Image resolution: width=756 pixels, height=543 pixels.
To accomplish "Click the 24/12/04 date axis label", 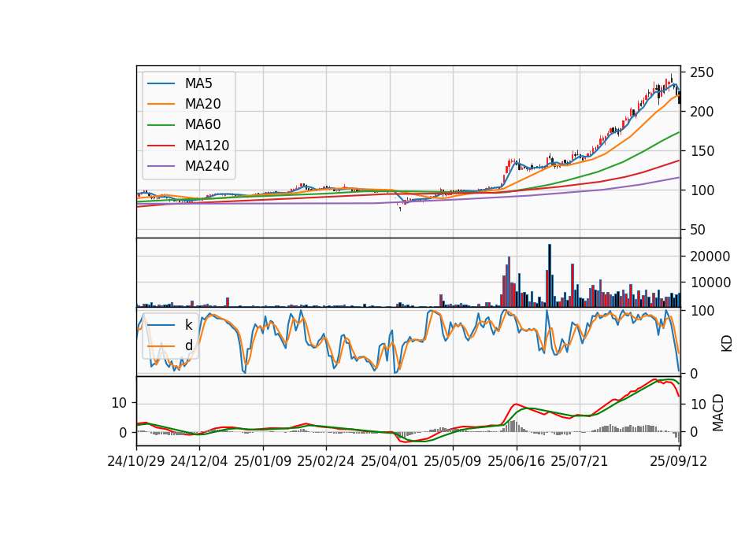I will click(x=199, y=462).
